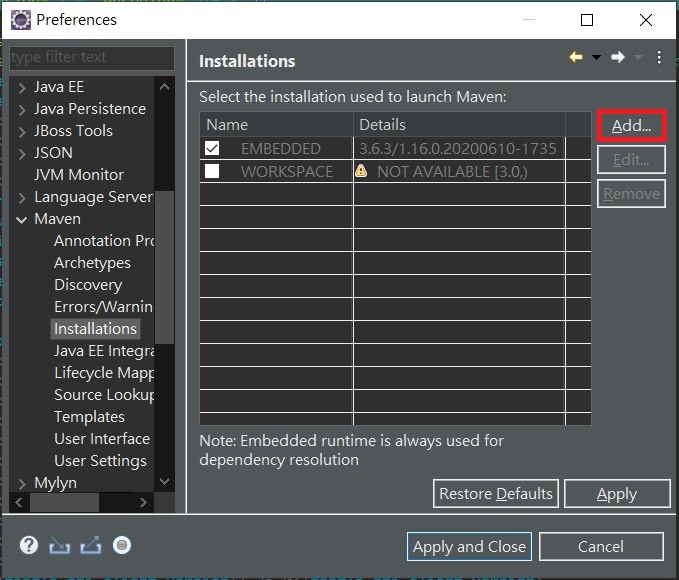Click the Cancel button
This screenshot has height=580, width=679.
[601, 547]
